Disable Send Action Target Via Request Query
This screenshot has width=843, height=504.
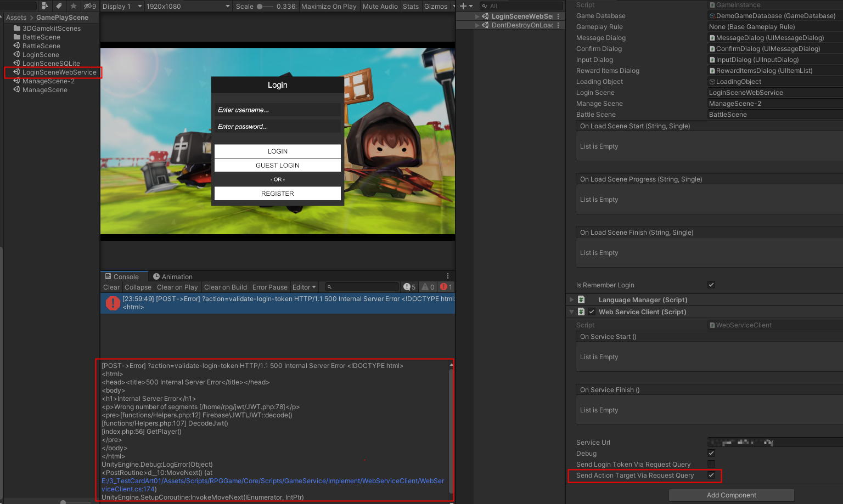711,475
